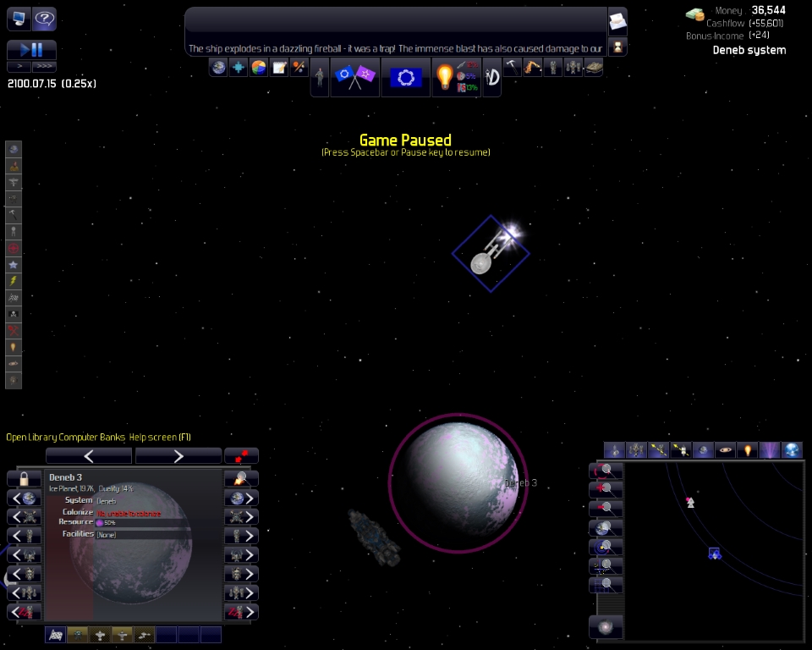The width and height of the screenshot is (812, 650).
Task: Toggle the purple beam map overlay tab
Action: [x=770, y=450]
